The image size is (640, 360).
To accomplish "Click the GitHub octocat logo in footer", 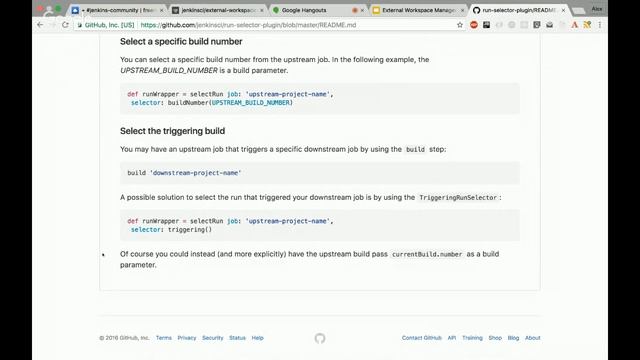I will pos(320,338).
